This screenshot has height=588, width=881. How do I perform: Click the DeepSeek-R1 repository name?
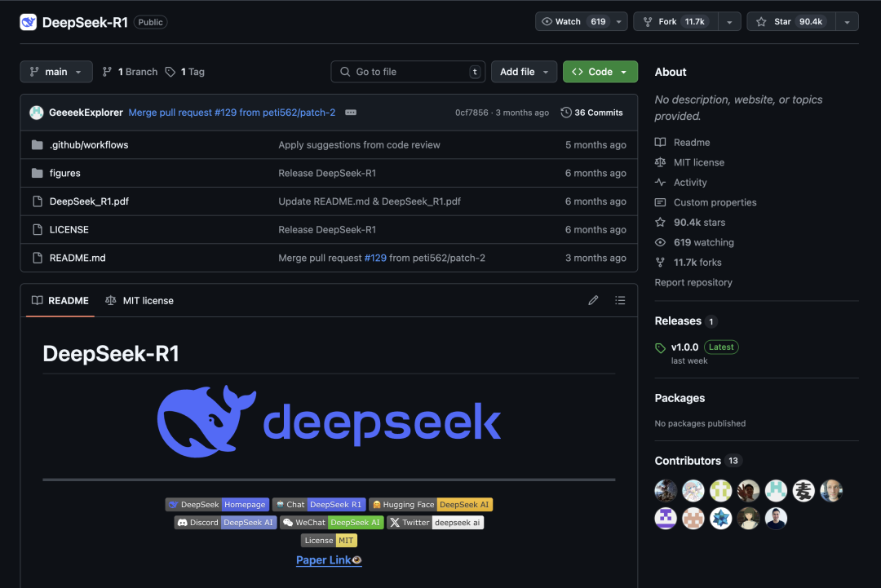tap(85, 22)
